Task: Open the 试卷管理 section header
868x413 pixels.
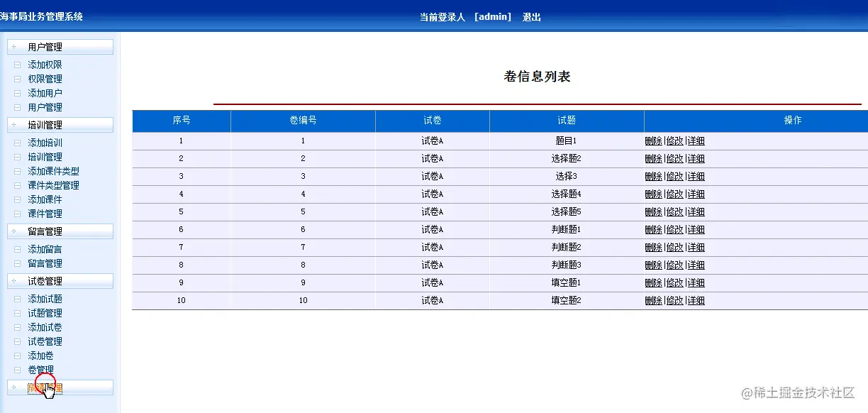Action: (x=60, y=281)
